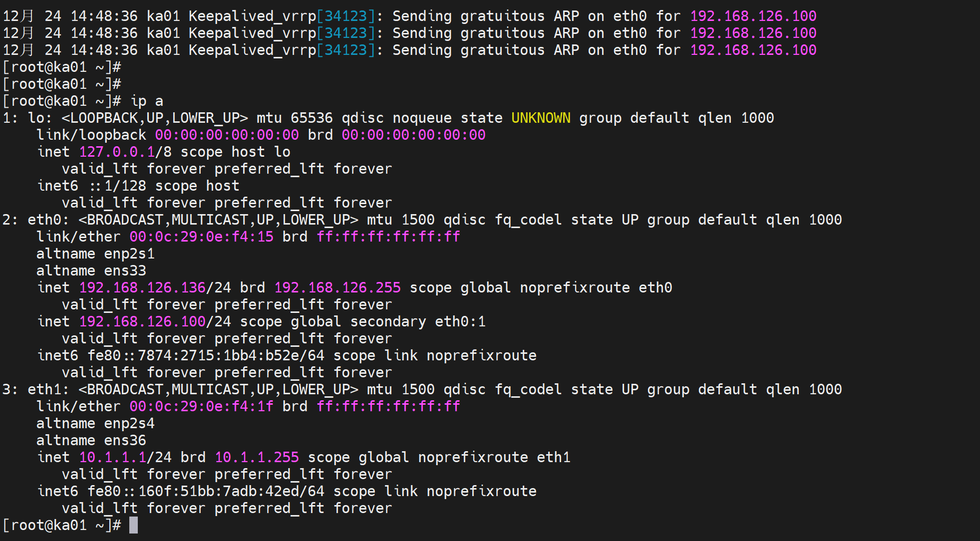Viewport: 980px width, 541px height.
Task: Click the loopback address 127.0.0.1
Action: click(117, 152)
